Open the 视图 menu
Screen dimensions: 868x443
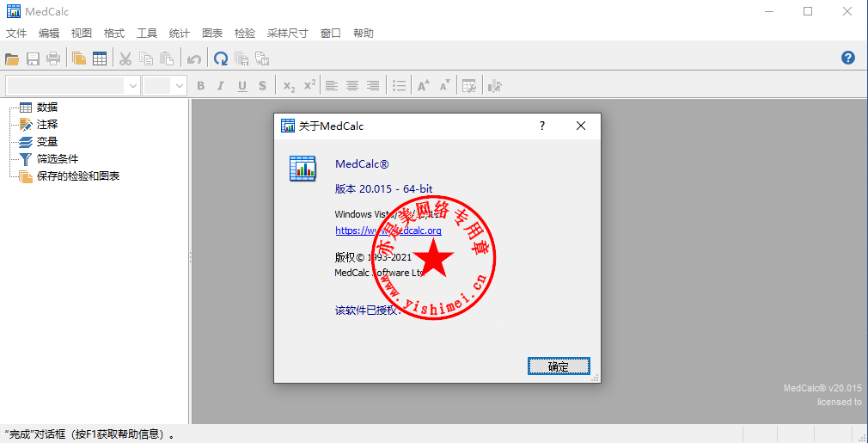coord(82,34)
